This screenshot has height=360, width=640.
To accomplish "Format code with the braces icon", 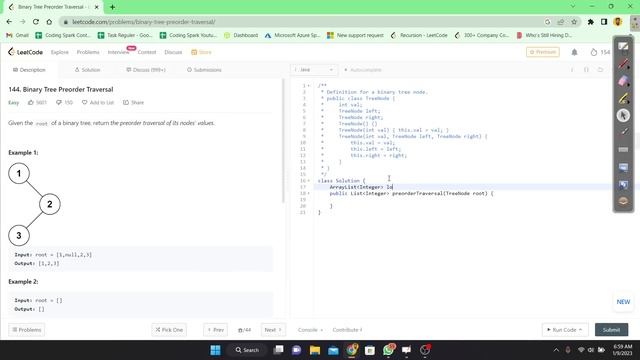I will click(x=586, y=70).
